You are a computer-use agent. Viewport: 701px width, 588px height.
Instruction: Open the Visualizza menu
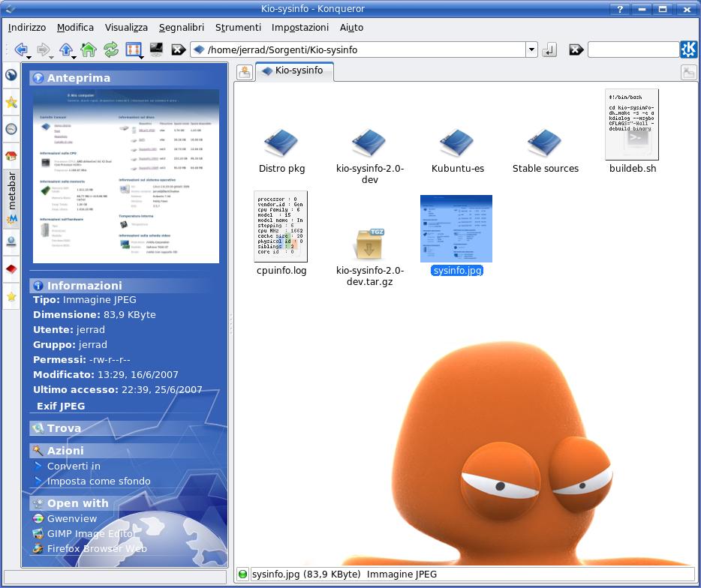point(126,28)
